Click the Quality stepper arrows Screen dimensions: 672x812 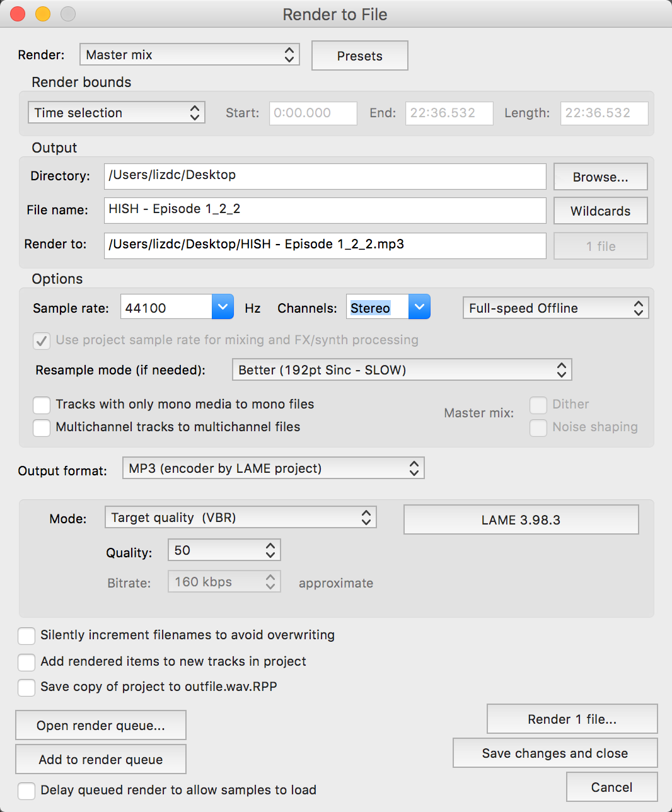pos(270,550)
